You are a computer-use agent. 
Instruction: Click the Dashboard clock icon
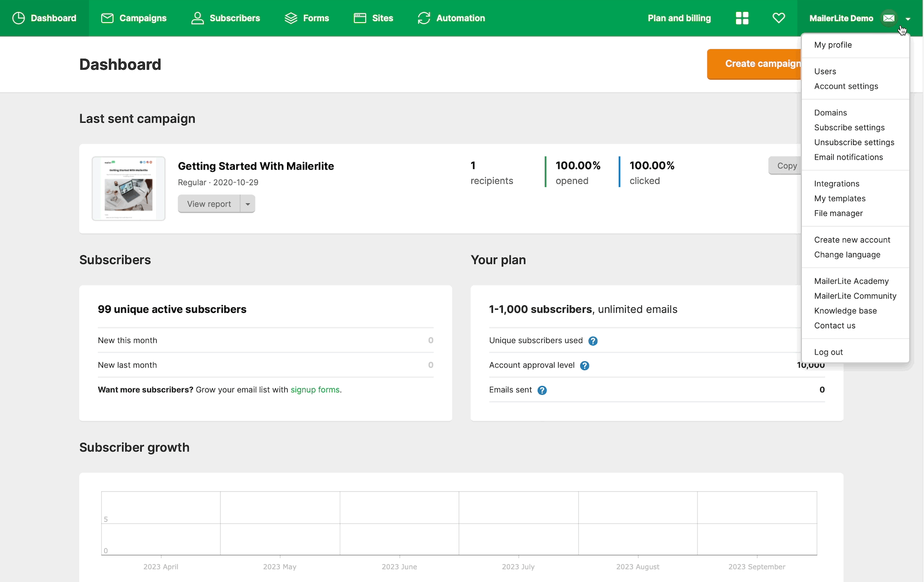pos(19,18)
